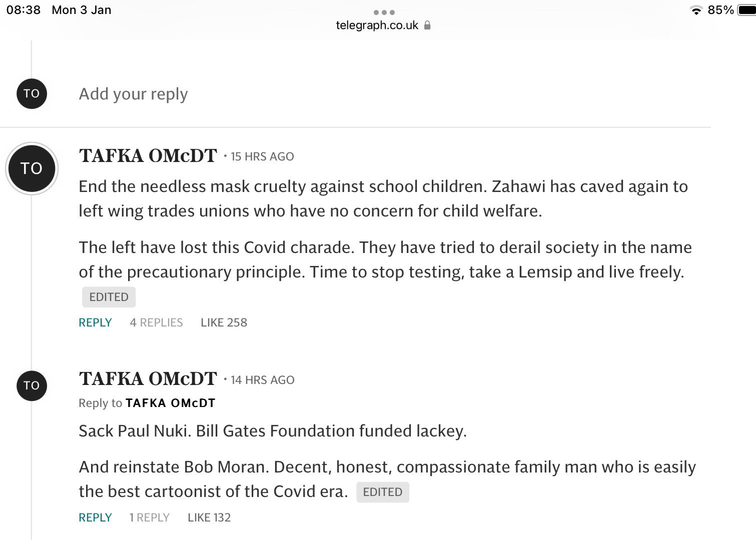Tap the three-dot multitasking menu

tap(384, 12)
